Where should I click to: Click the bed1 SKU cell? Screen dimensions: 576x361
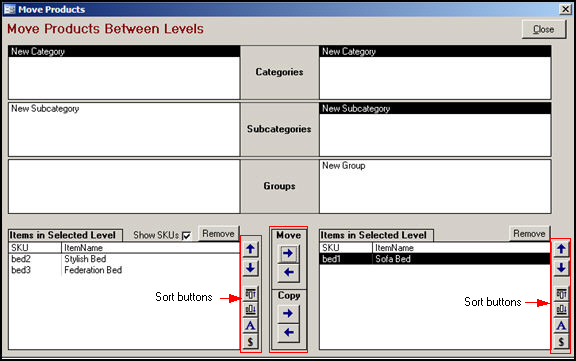[346, 259]
